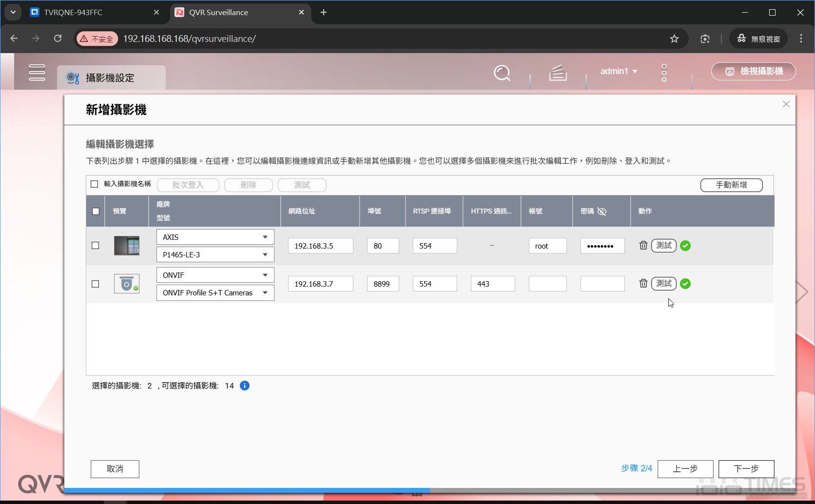Toggle the select-all cameras header checkbox
The image size is (815, 504).
96,211
